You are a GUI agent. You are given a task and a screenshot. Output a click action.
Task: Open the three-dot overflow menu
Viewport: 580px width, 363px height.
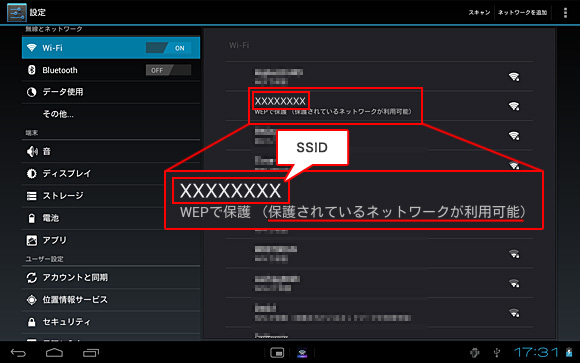pyautogui.click(x=565, y=13)
